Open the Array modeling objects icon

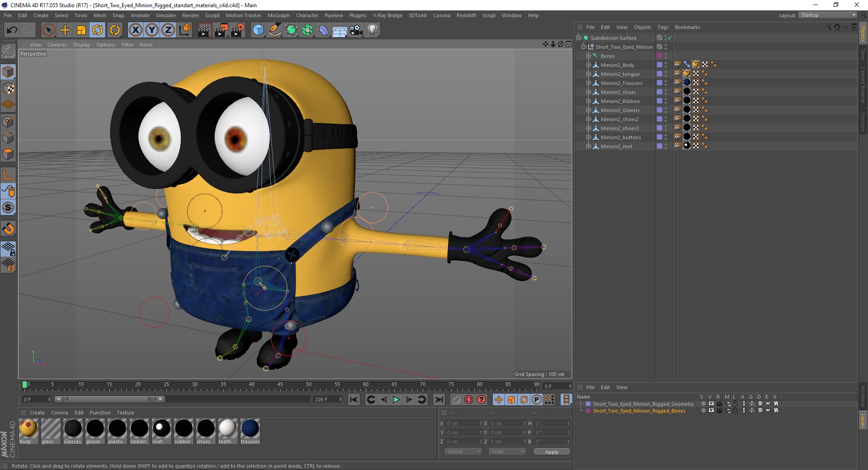[x=307, y=30]
